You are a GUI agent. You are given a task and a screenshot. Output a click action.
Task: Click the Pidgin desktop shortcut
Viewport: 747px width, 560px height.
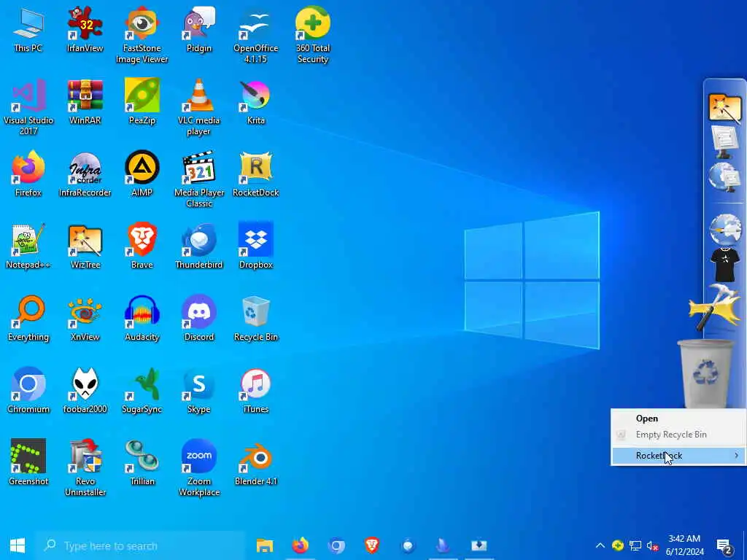click(x=199, y=29)
